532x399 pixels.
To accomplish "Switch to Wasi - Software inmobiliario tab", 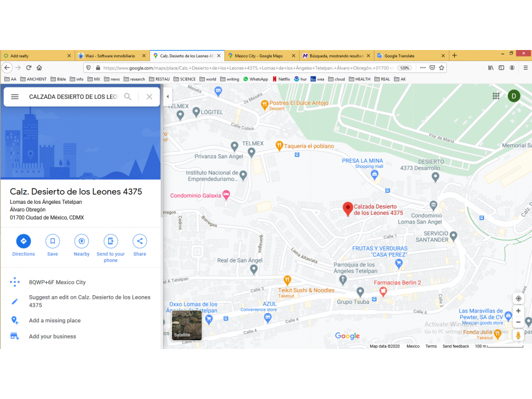I will [112, 55].
